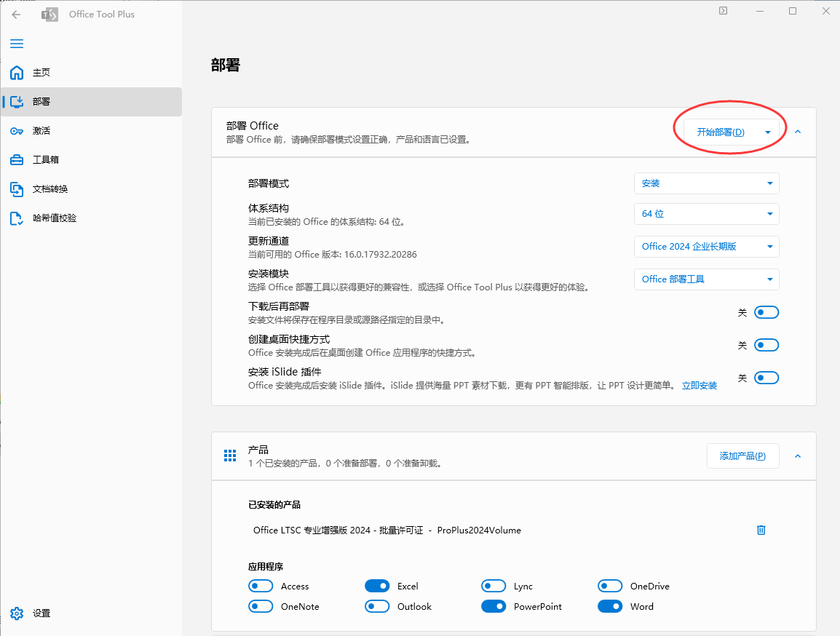Click the key icon for activation
840x636 pixels.
coord(17,131)
